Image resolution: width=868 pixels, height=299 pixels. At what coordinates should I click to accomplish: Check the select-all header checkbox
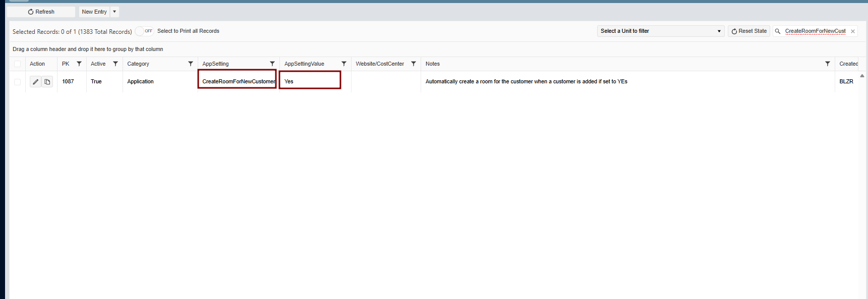point(18,64)
